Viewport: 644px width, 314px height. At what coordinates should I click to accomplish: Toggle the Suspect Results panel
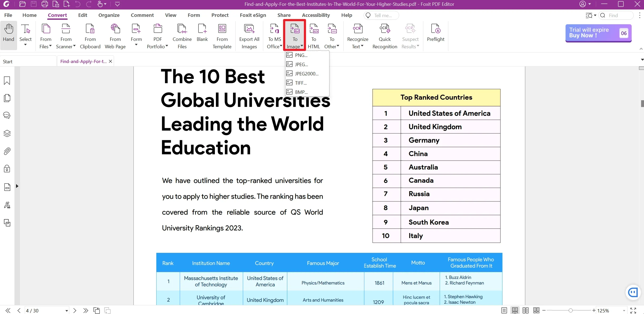[410, 36]
